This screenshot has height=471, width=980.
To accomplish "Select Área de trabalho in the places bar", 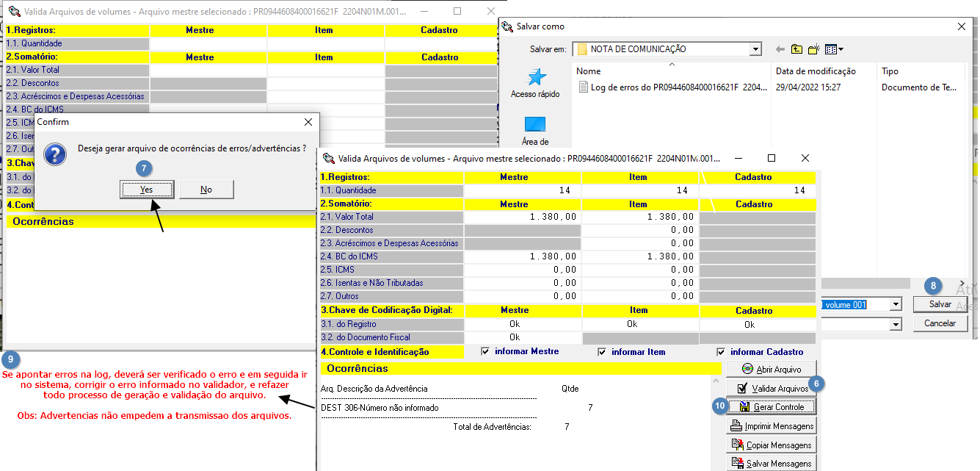I will pyautogui.click(x=535, y=131).
